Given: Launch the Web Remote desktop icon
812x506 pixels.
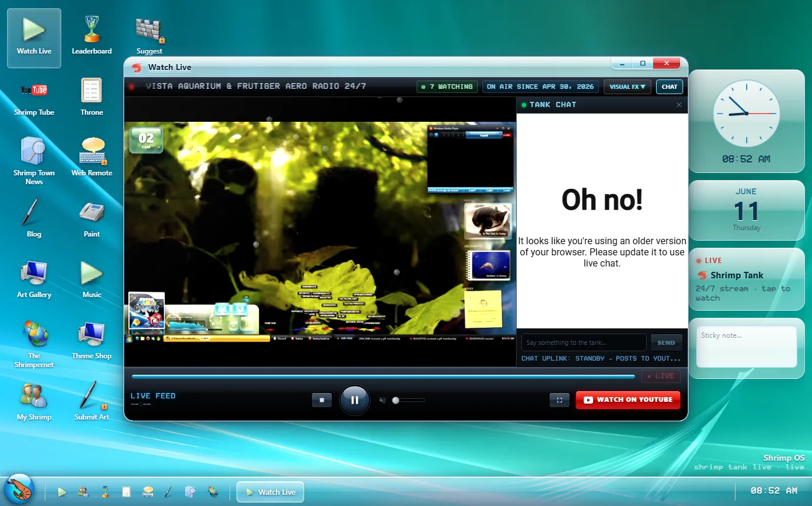Looking at the screenshot, I should pos(92,158).
